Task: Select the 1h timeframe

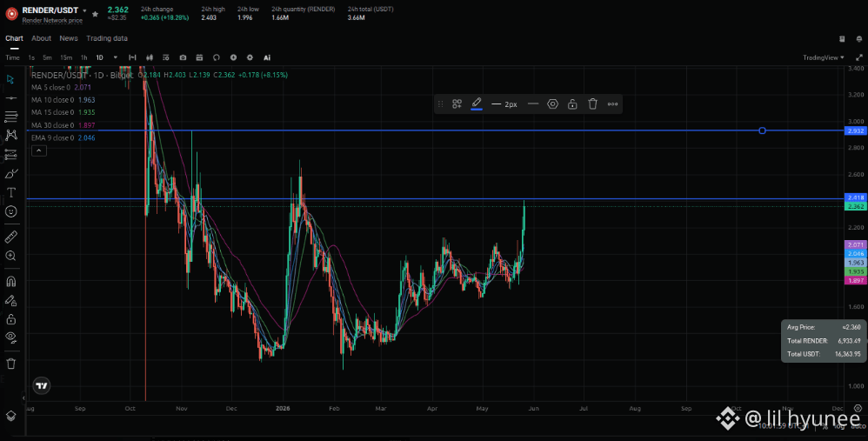Action: click(83, 57)
